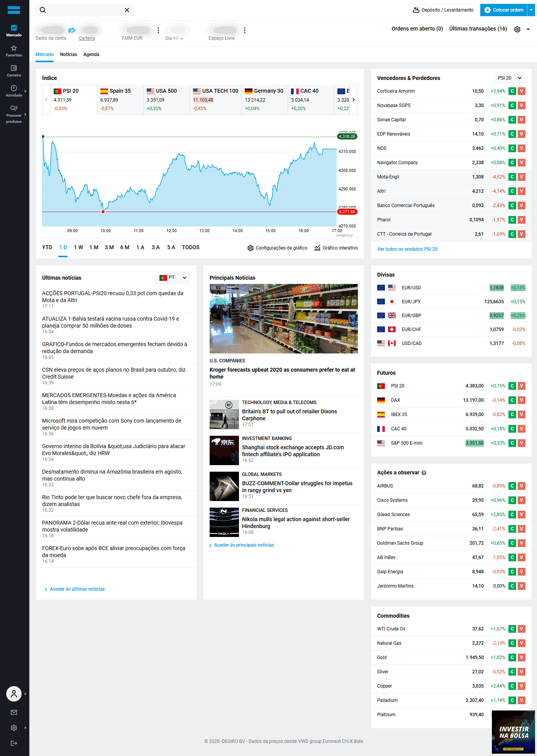Click sell V button for WTI Crude Oil
This screenshot has width=537, height=756.
pyautogui.click(x=522, y=629)
